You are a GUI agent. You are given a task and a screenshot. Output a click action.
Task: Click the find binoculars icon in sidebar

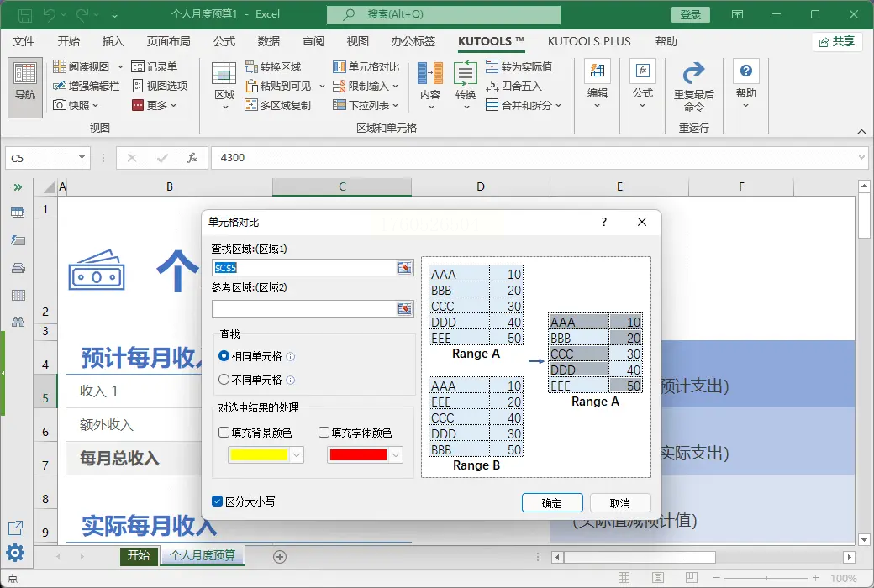pyautogui.click(x=18, y=322)
